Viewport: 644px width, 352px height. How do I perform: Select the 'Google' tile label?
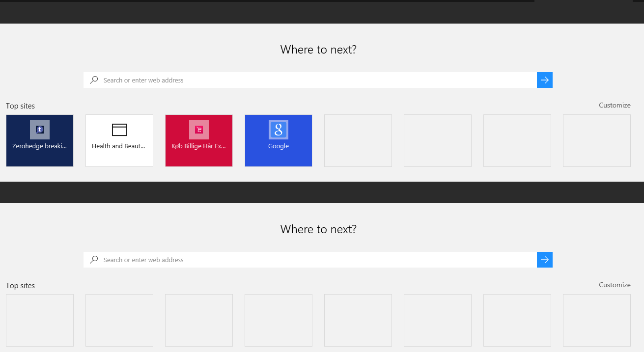[279, 146]
